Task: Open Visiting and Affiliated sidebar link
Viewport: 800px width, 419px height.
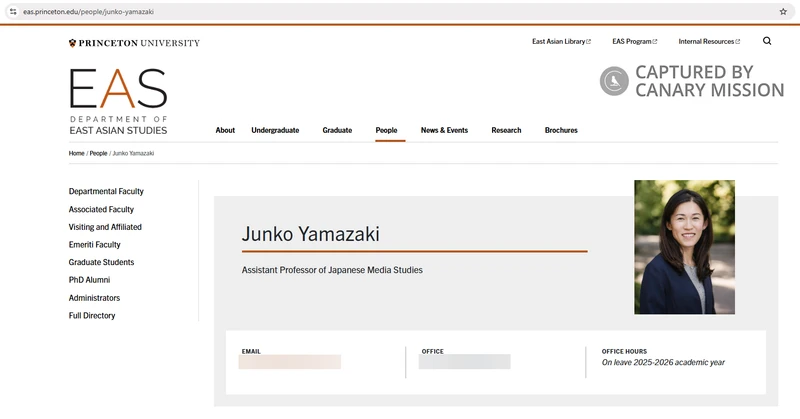Action: (105, 227)
